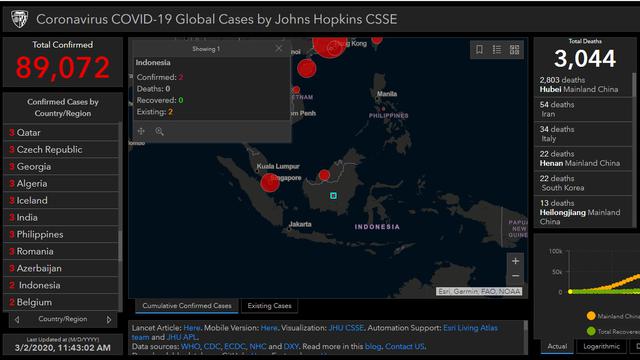This screenshot has width=640, height=360.
Task: Click the red case circle near Singapore
Action: [x=270, y=182]
